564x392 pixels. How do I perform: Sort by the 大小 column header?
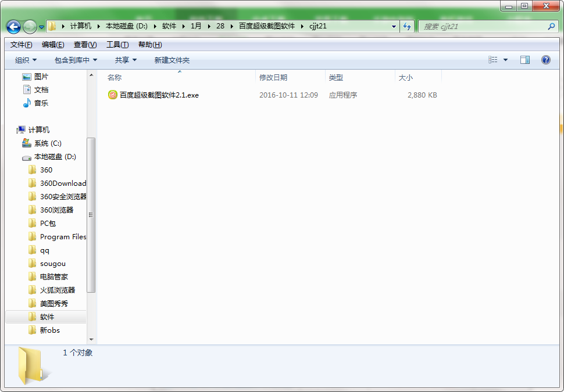point(418,77)
